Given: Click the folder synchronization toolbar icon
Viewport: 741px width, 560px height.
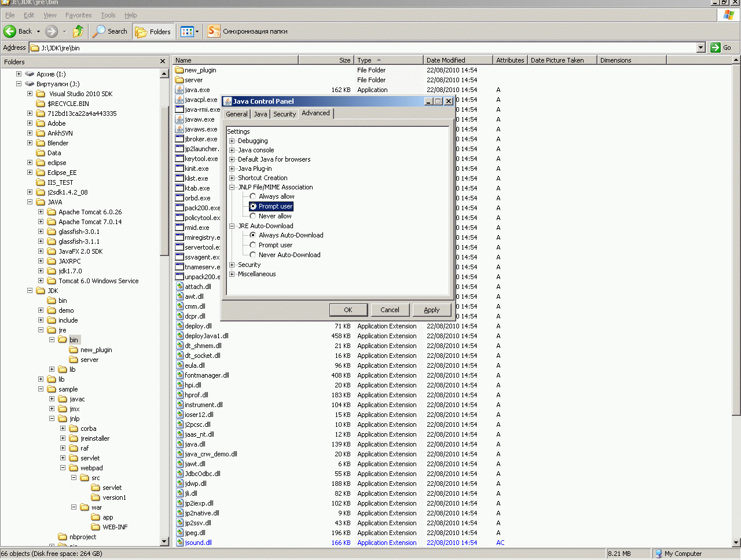Looking at the screenshot, I should pyautogui.click(x=214, y=31).
